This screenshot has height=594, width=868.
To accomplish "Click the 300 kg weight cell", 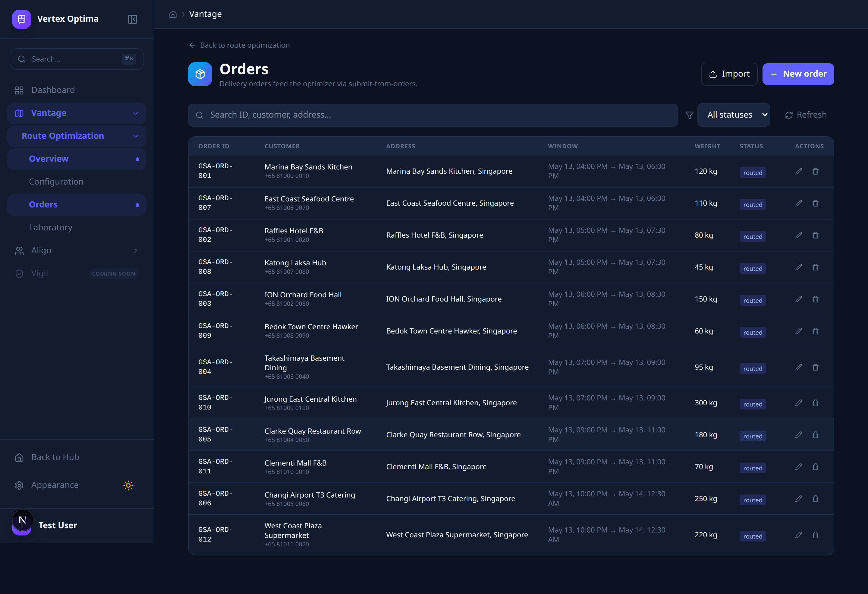I will (x=706, y=403).
